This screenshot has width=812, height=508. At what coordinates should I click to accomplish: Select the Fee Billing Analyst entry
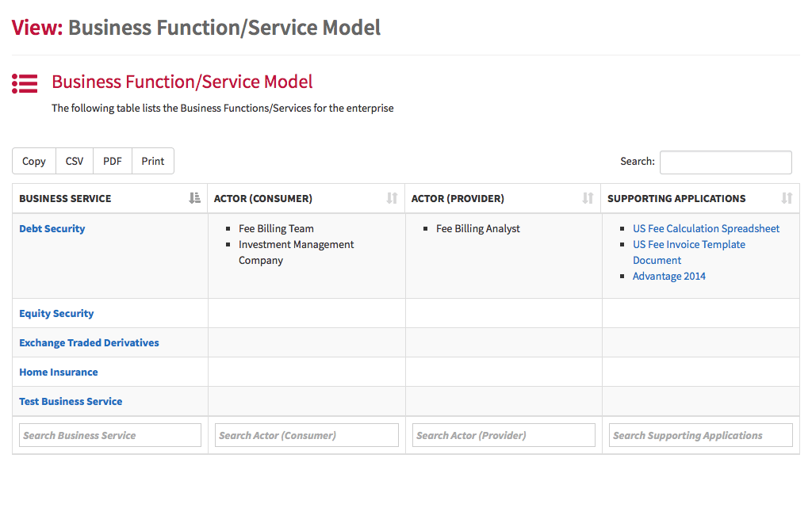[478, 229]
